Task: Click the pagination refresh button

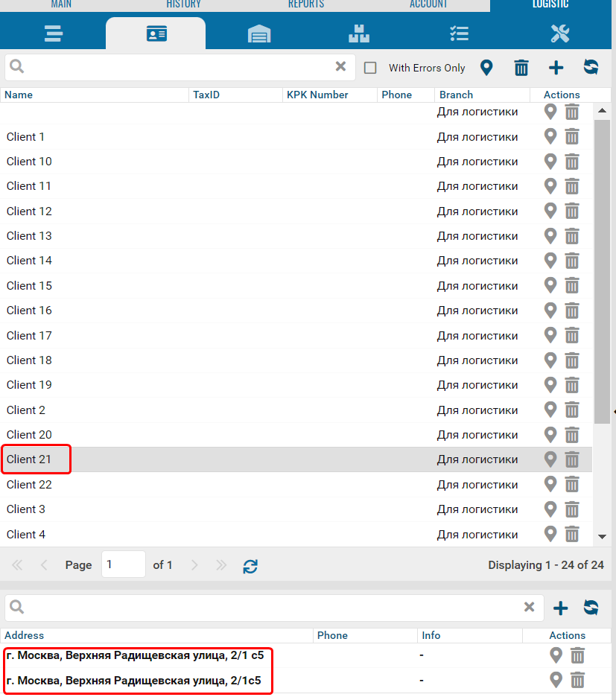Action: pyautogui.click(x=250, y=565)
